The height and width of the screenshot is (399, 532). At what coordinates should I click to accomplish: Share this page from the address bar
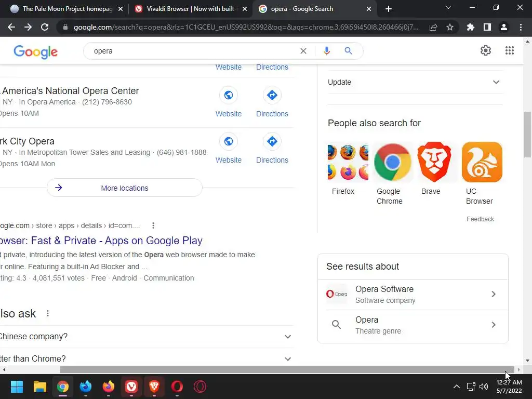click(x=433, y=27)
